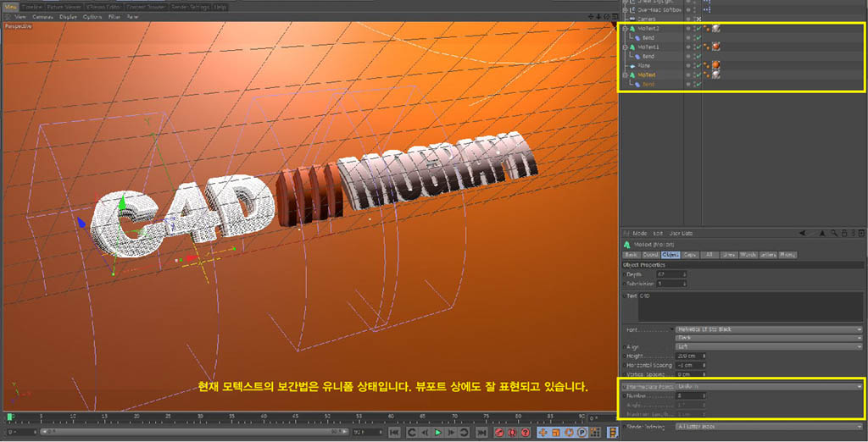Click the selected MoText object's texture tag

click(715, 75)
